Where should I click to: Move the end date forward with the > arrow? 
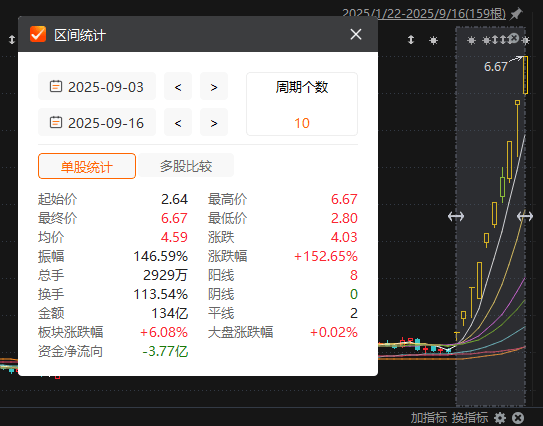[214, 122]
